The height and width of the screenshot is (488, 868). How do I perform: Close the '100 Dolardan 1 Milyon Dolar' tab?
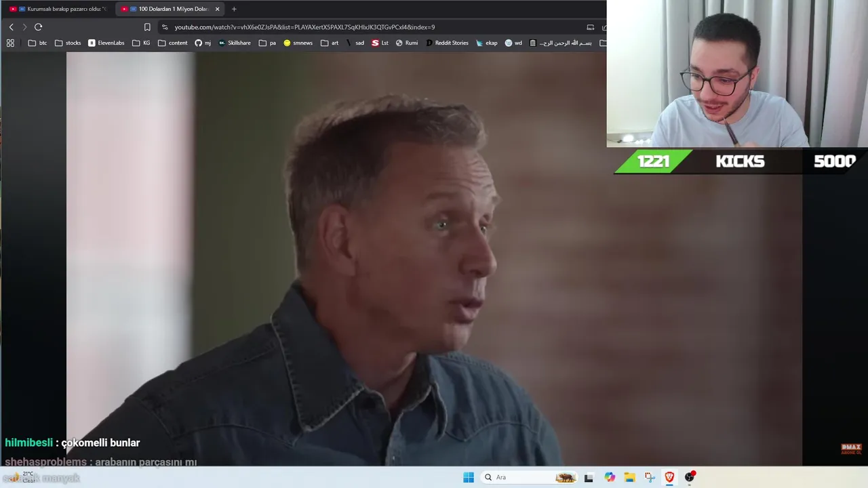tap(217, 9)
